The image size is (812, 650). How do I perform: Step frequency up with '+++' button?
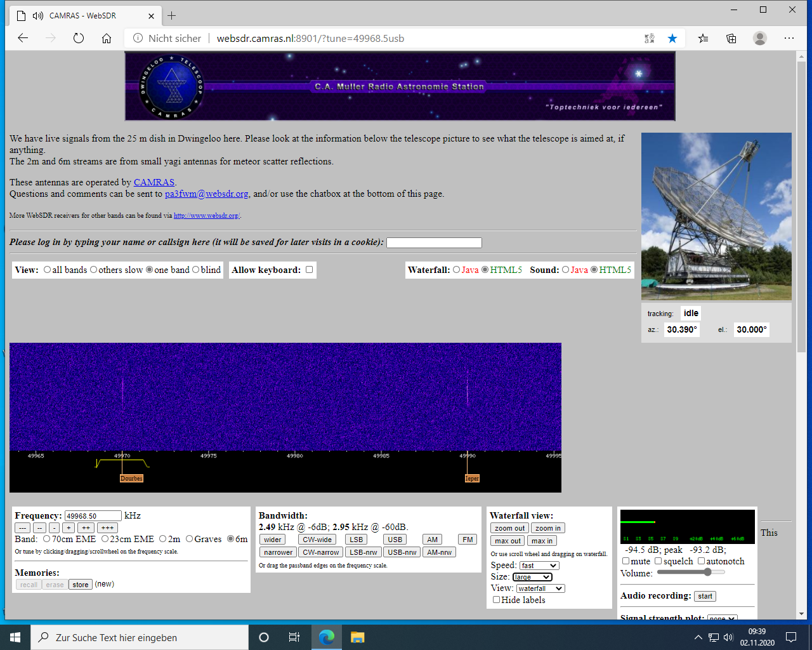[107, 527]
